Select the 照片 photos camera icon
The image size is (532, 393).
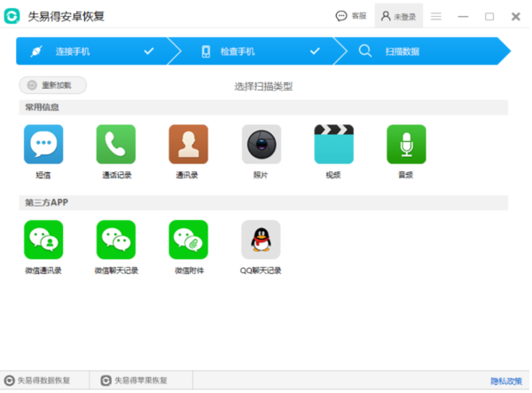tap(262, 145)
